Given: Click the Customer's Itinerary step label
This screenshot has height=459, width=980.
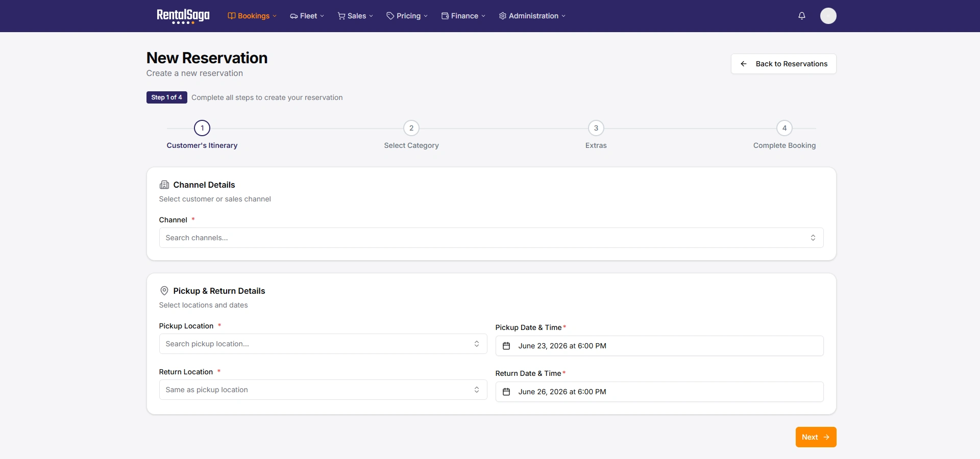Looking at the screenshot, I should [x=202, y=145].
